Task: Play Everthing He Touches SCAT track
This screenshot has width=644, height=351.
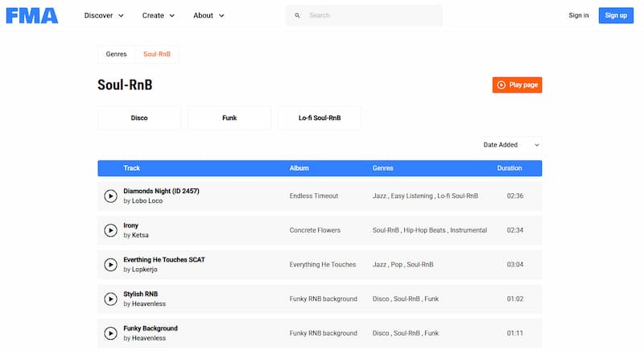Action: click(x=110, y=265)
